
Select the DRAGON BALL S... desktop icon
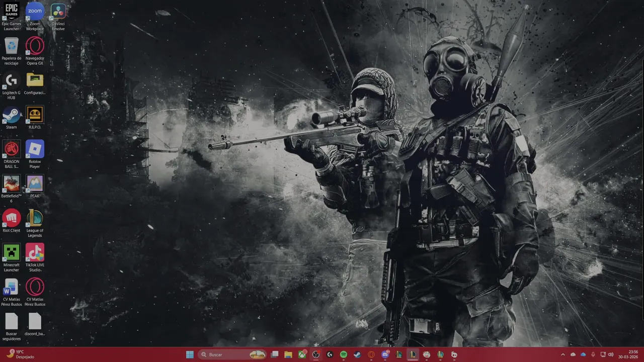click(x=11, y=155)
